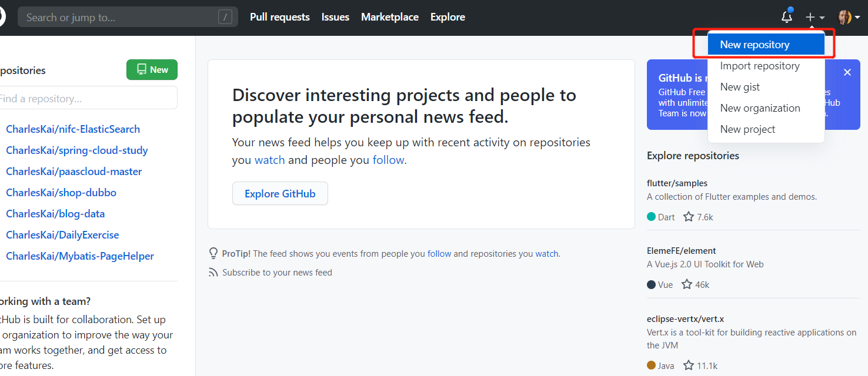Choose Import repository

(766, 66)
